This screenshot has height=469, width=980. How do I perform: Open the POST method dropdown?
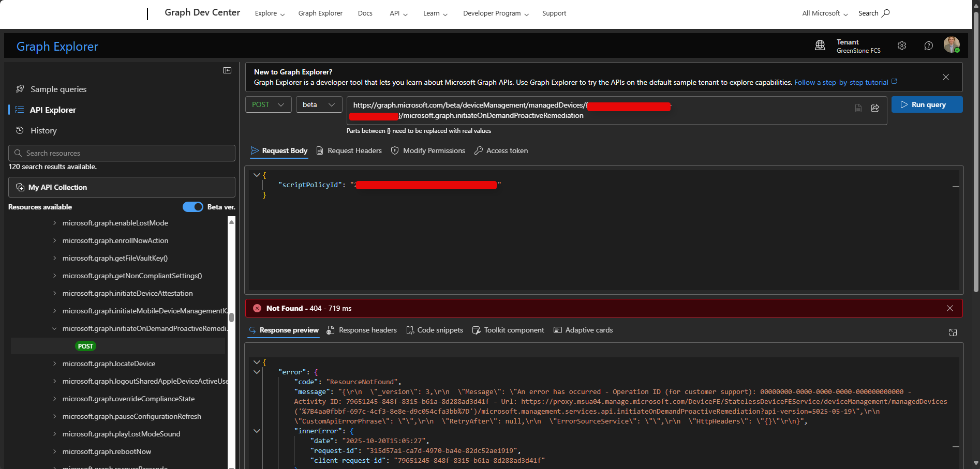[x=268, y=104]
